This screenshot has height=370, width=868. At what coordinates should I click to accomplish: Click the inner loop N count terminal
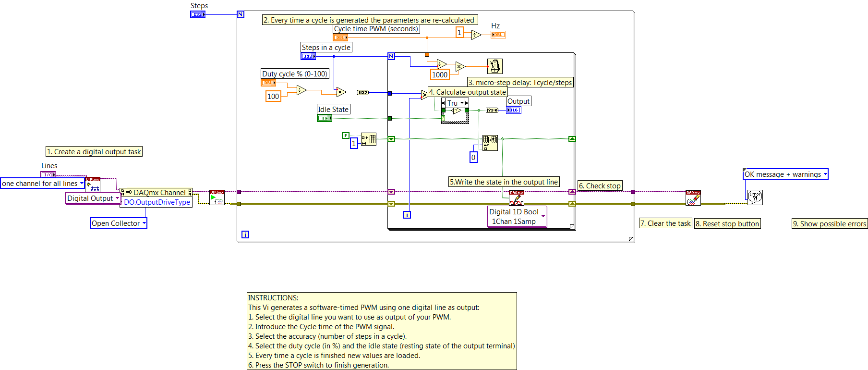[391, 56]
